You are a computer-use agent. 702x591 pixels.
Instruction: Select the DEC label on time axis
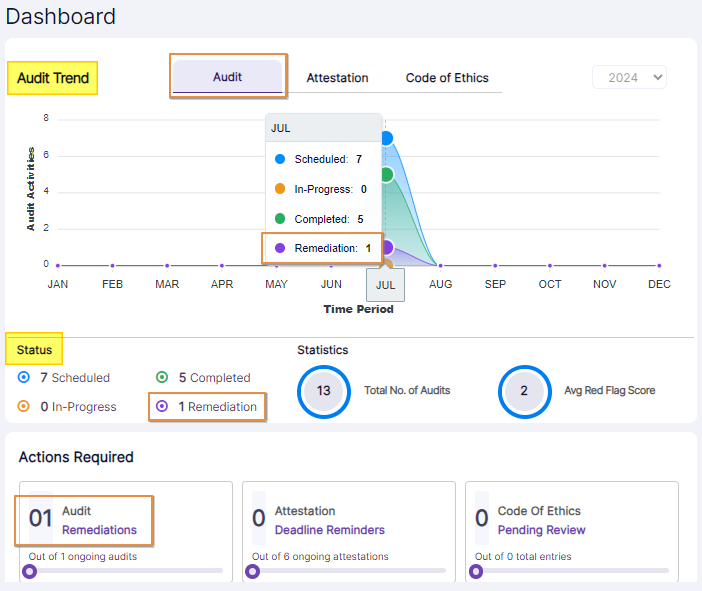[659, 284]
